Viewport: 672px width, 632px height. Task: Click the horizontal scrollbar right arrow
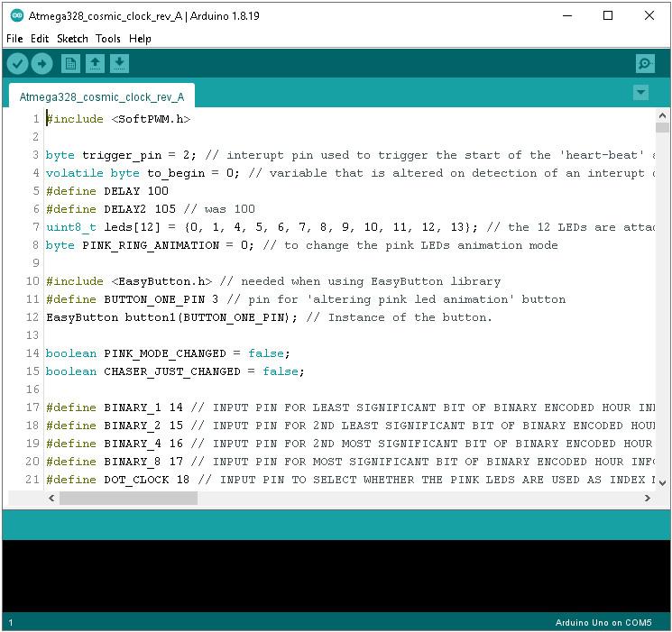click(x=647, y=498)
